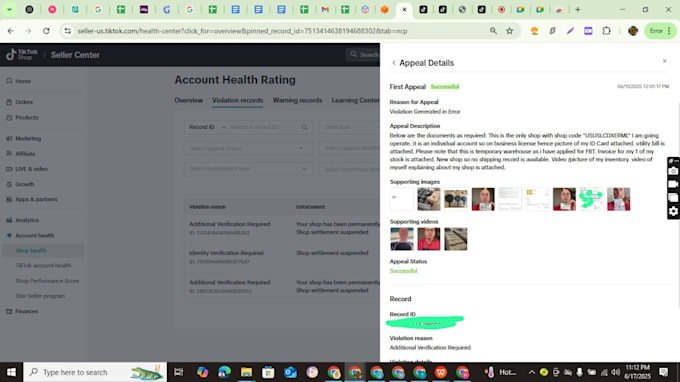This screenshot has width=680, height=382.
Task: Open the tab search dropdown arrow
Action: (x=9, y=10)
